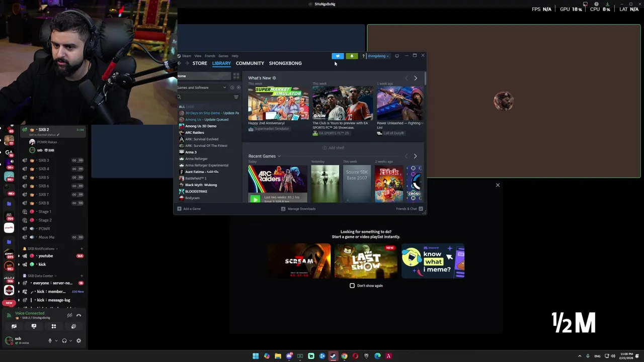The width and height of the screenshot is (644, 362).
Task: Switch Steam to Big Picture mode icon
Action: pos(397,56)
